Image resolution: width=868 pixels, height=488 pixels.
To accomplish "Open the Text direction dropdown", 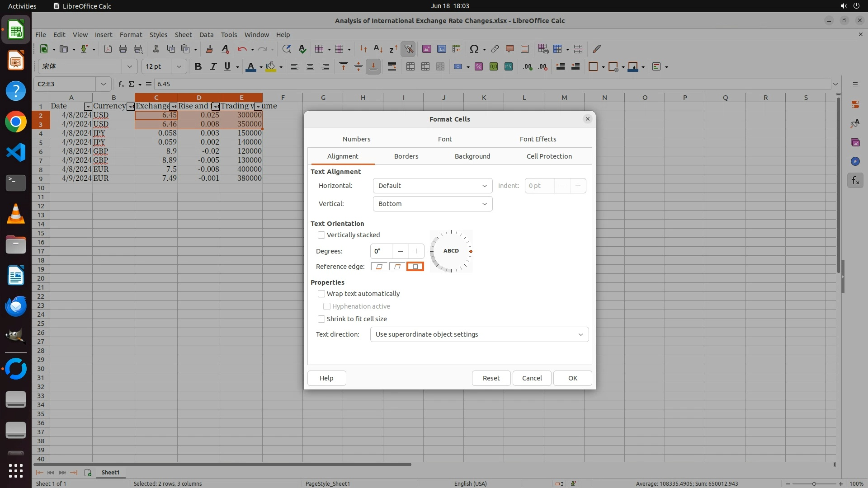I will [x=479, y=334].
